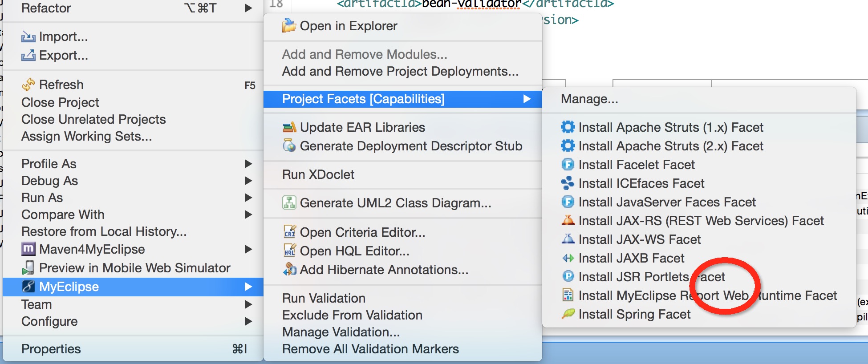
Task: Expand the Profile As submenu arrow
Action: point(248,164)
